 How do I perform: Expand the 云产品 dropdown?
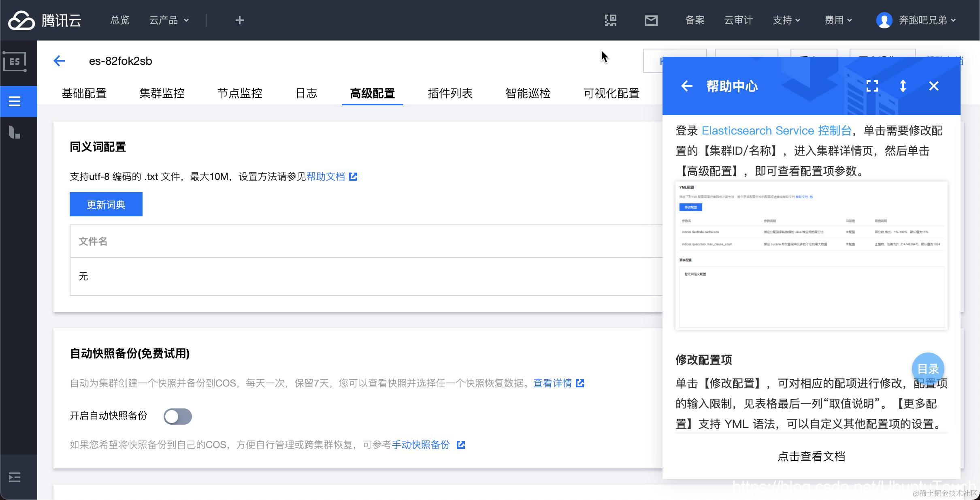pos(169,20)
